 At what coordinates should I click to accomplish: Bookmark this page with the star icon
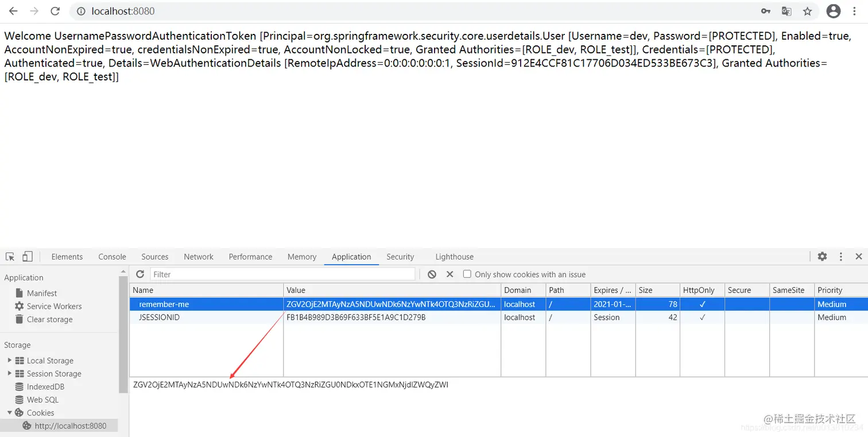[x=807, y=11]
